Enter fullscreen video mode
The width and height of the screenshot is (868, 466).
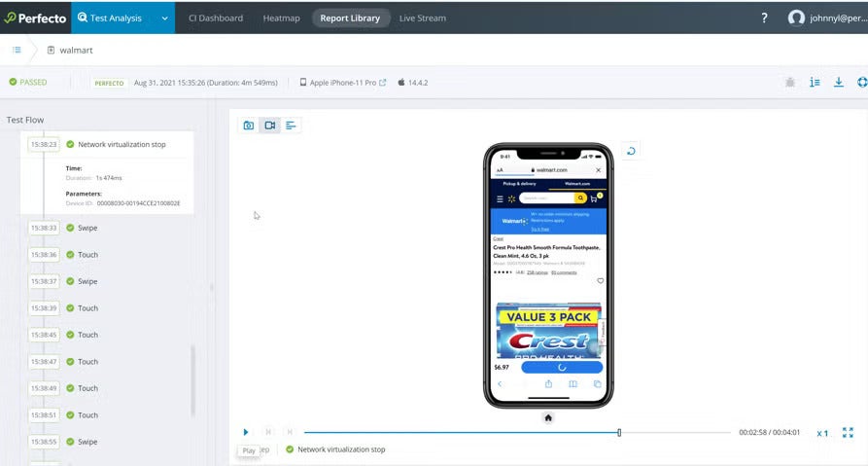pos(848,432)
